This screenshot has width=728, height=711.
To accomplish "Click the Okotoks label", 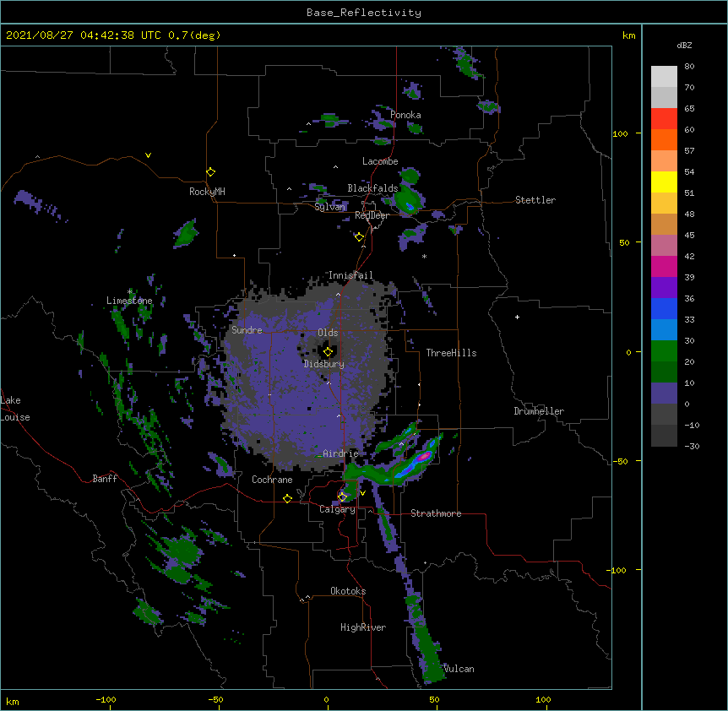I will [x=348, y=591].
